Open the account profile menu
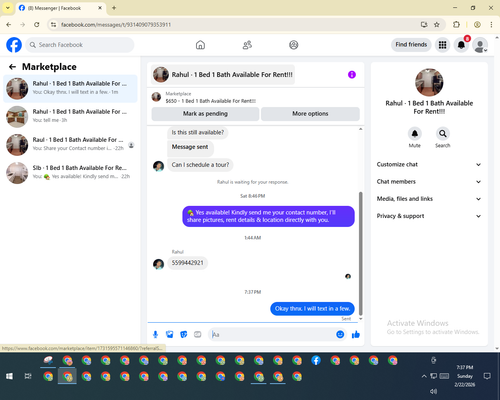This screenshot has width=500, height=400. [480, 45]
